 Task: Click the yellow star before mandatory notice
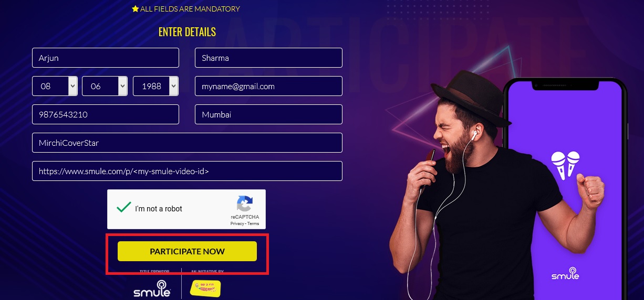[x=135, y=9]
